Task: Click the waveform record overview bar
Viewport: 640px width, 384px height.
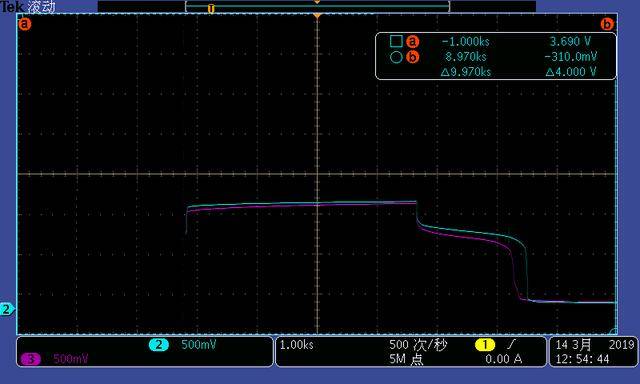Action: click(x=317, y=6)
